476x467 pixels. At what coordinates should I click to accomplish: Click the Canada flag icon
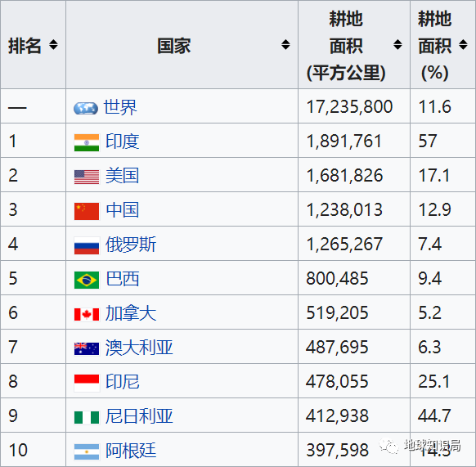pyautogui.click(x=87, y=314)
